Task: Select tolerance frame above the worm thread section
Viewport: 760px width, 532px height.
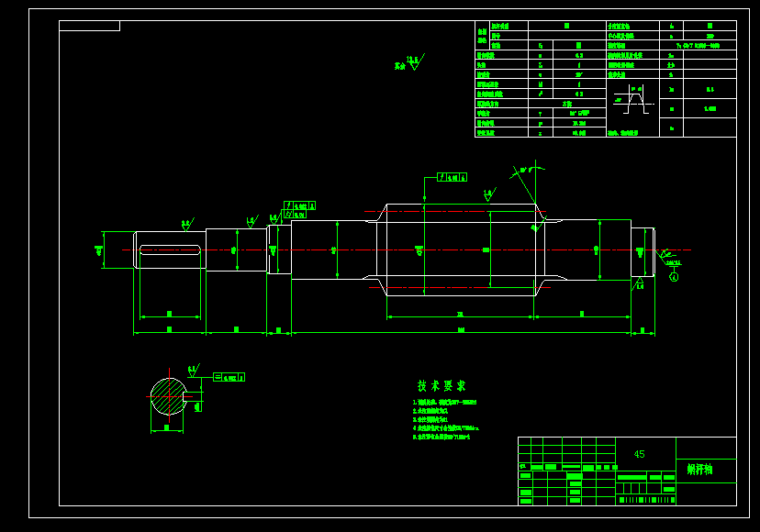Action: pyautogui.click(x=453, y=177)
